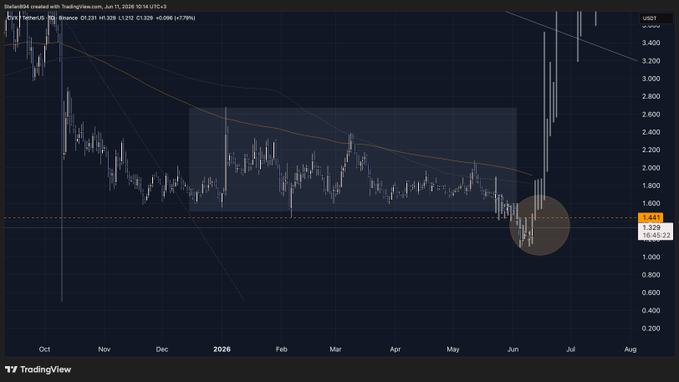Click the May label on time axis

(453, 349)
